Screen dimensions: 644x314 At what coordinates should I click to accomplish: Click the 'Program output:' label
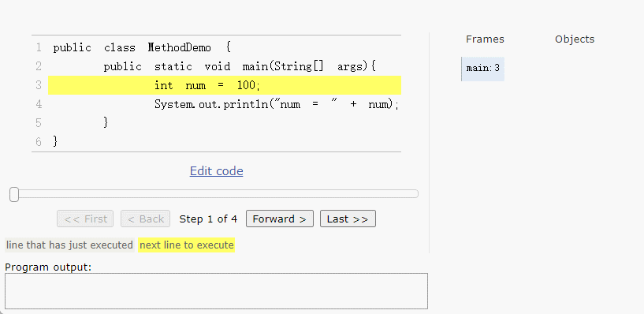pyautogui.click(x=48, y=267)
